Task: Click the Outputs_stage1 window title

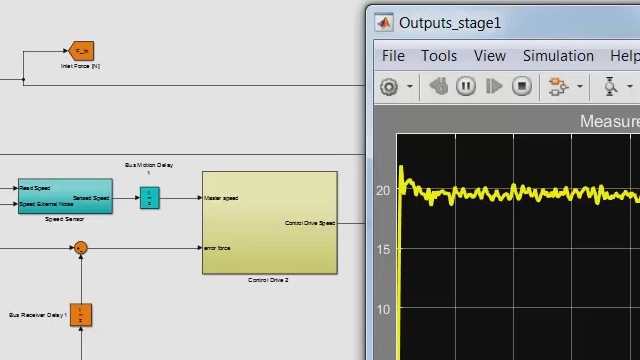Action: pos(450,23)
